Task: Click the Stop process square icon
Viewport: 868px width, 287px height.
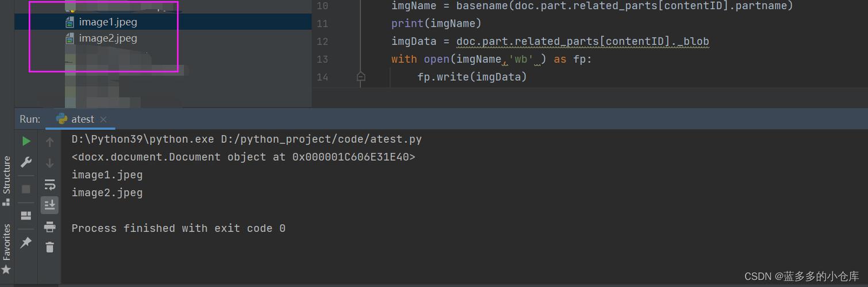Action: point(26,189)
